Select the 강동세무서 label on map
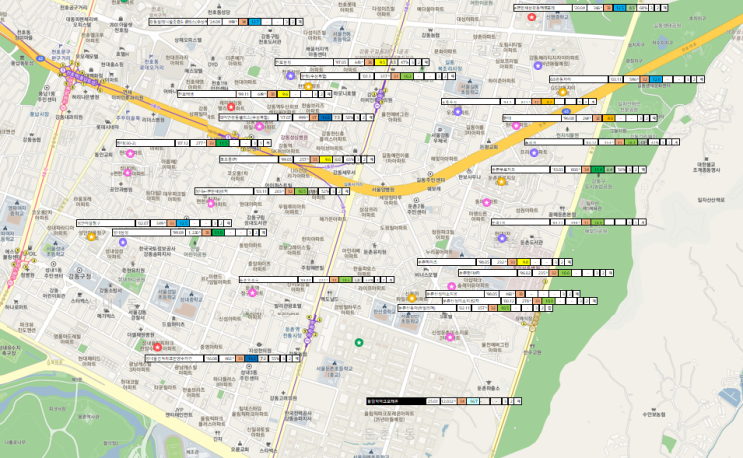 (x=344, y=173)
